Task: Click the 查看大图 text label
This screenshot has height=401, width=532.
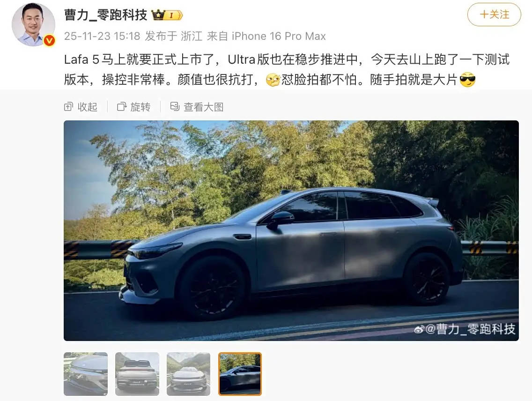Action: [204, 107]
